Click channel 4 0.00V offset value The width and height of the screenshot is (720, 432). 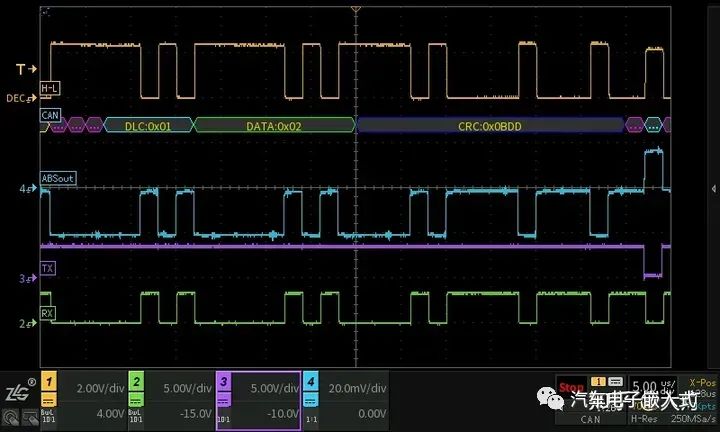tap(372, 414)
